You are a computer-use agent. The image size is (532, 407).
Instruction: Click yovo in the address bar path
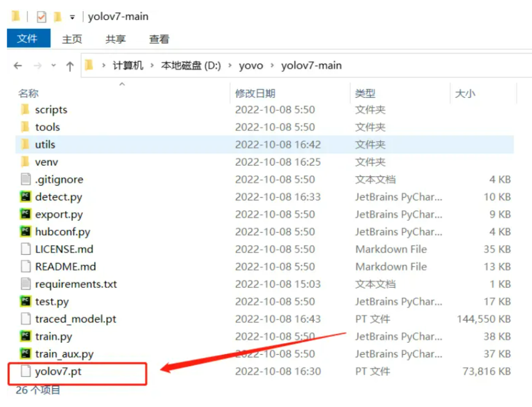(250, 65)
